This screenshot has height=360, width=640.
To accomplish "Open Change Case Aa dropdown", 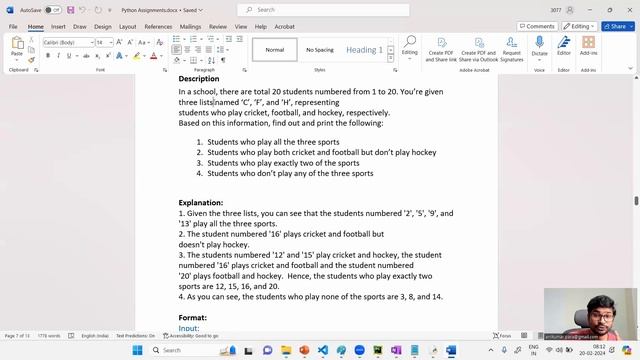I will 144,42.
